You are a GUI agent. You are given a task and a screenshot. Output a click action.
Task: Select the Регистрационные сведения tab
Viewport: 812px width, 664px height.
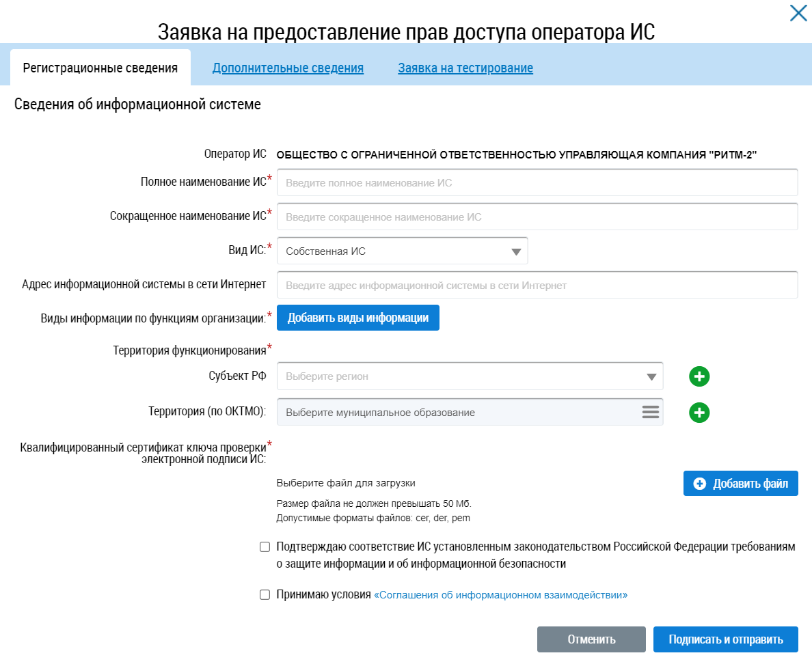click(x=100, y=68)
